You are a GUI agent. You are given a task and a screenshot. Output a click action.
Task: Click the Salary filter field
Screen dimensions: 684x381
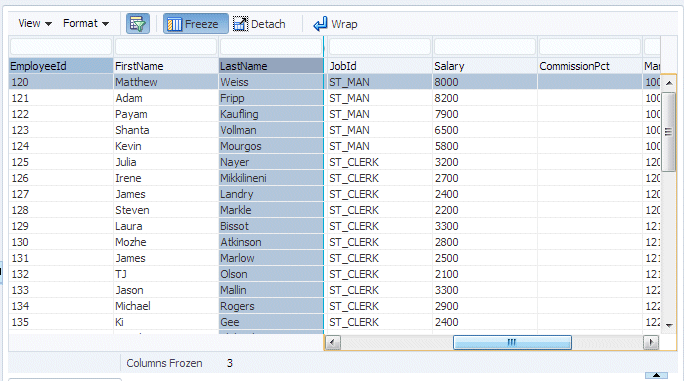[485, 46]
